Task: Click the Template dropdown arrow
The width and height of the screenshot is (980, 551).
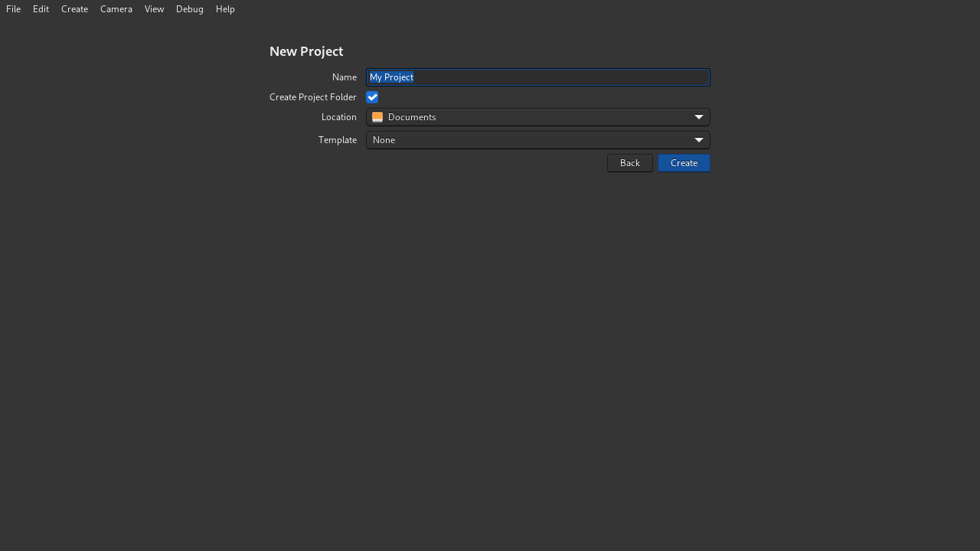Action: pos(698,140)
